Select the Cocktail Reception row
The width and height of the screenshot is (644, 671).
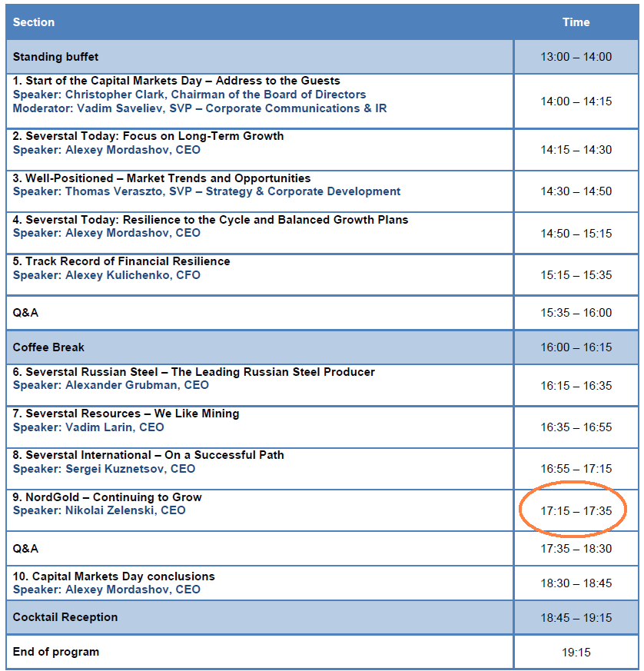click(x=65, y=617)
